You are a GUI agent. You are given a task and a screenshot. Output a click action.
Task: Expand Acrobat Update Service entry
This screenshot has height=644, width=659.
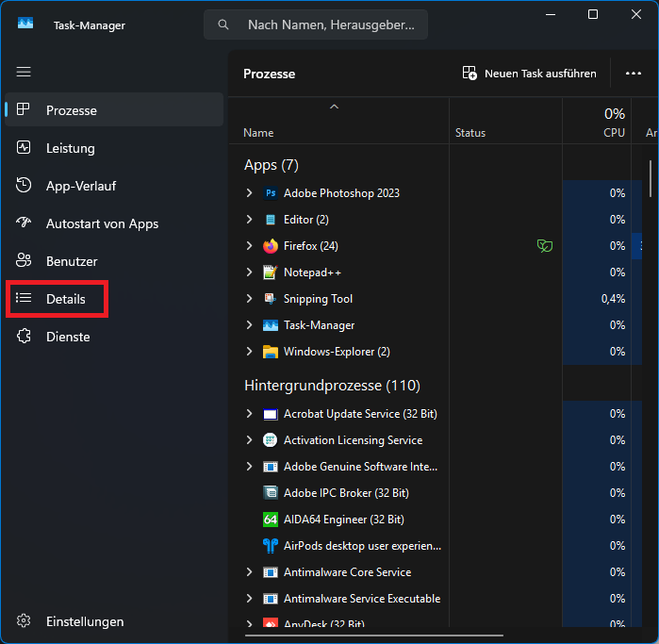click(249, 414)
